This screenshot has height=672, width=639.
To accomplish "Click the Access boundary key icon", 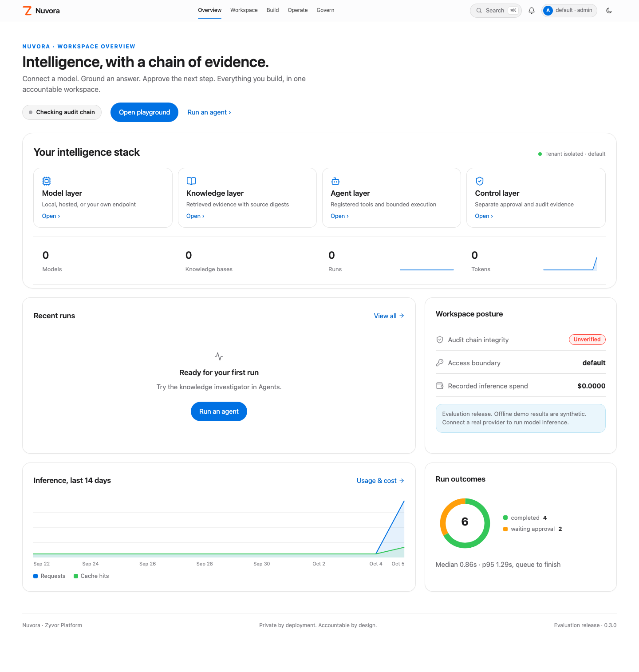I will pos(440,363).
